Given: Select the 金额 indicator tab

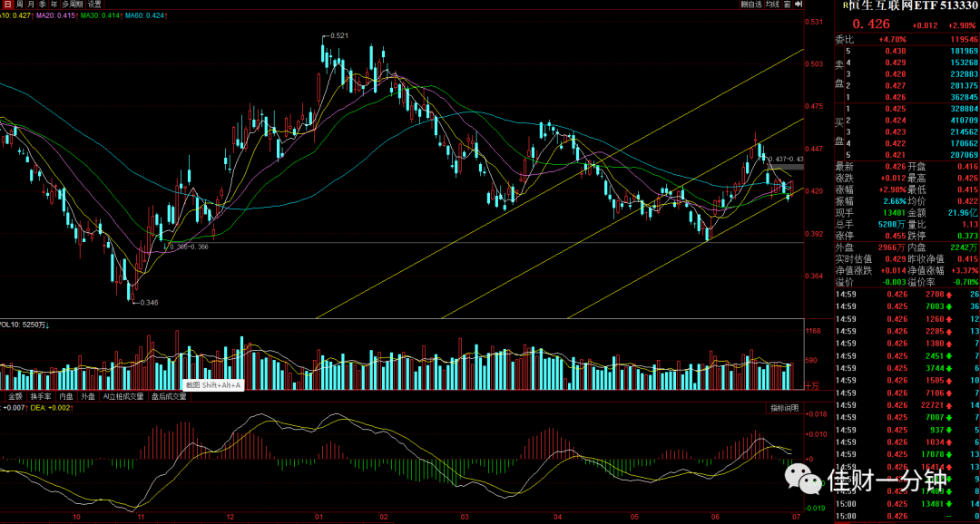Looking at the screenshot, I should 15,396.
